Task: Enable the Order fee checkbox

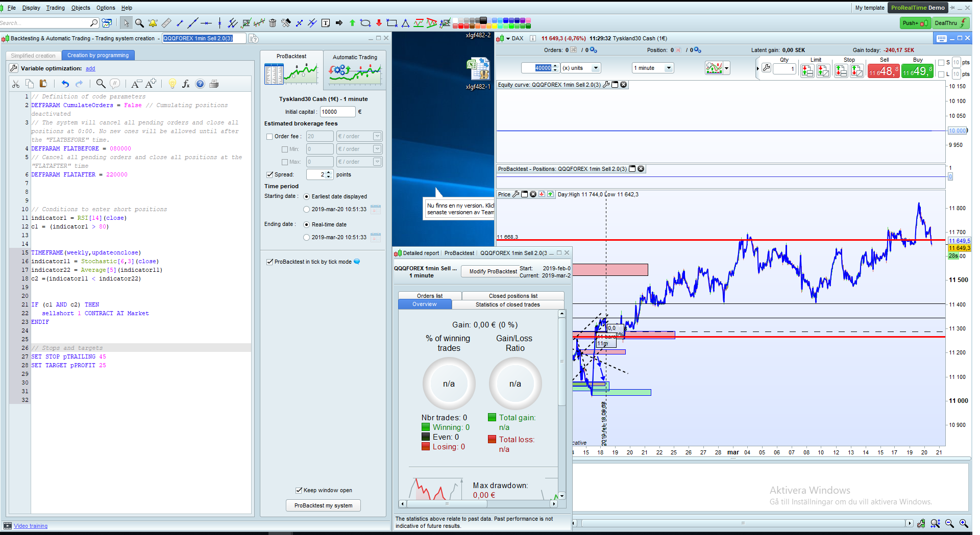Action: pos(269,137)
